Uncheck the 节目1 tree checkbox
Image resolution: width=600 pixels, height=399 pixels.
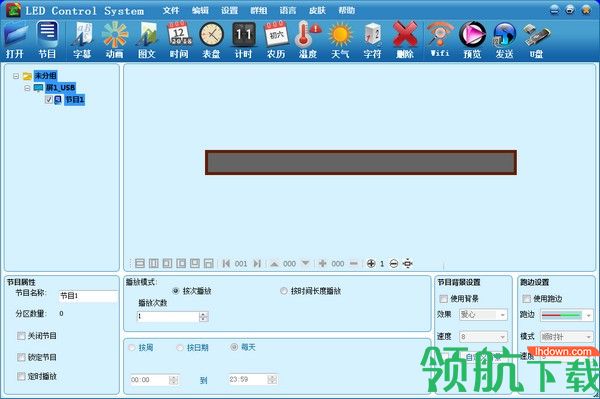click(x=49, y=100)
